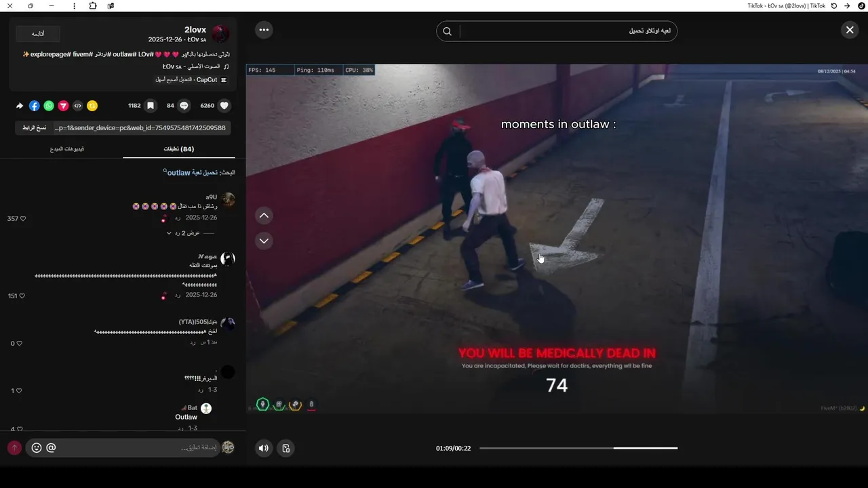Mute the video sound

[x=264, y=448]
